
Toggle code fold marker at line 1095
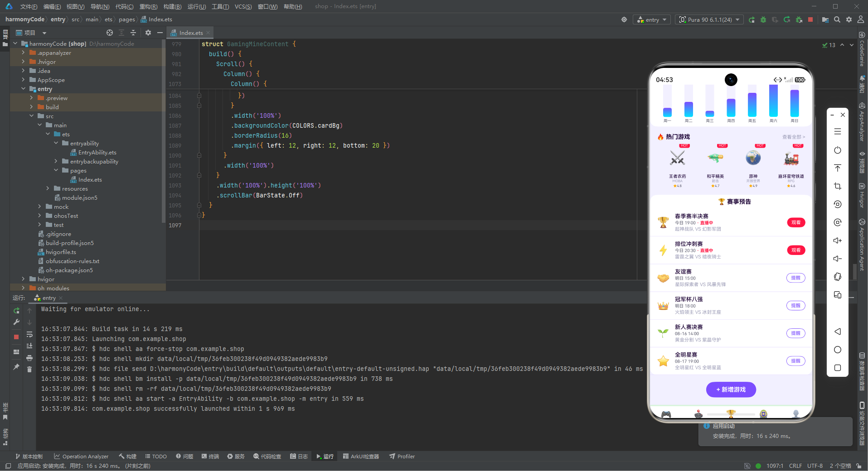click(199, 205)
